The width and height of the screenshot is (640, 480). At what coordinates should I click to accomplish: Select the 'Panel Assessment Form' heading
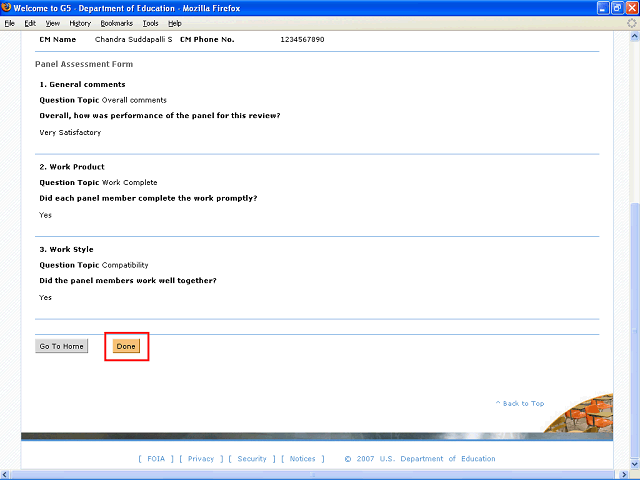click(84, 64)
